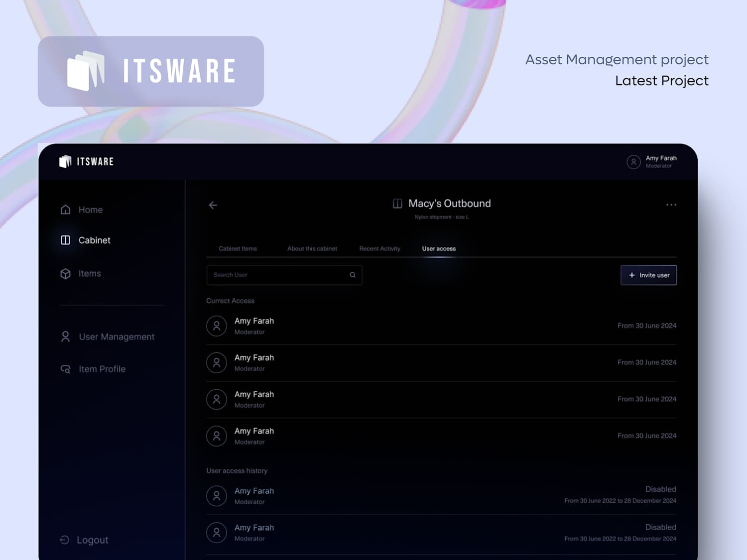Click the Nylon shipment subtitle

tap(442, 217)
